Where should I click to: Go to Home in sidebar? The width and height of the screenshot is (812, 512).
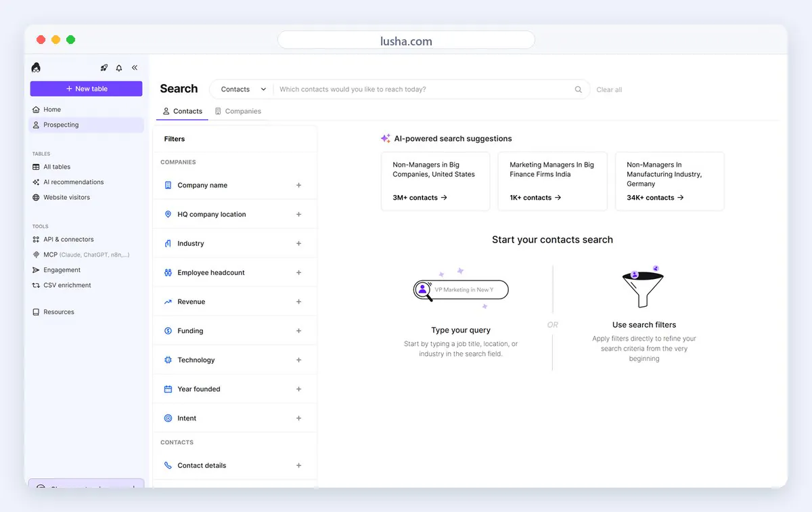click(x=87, y=109)
